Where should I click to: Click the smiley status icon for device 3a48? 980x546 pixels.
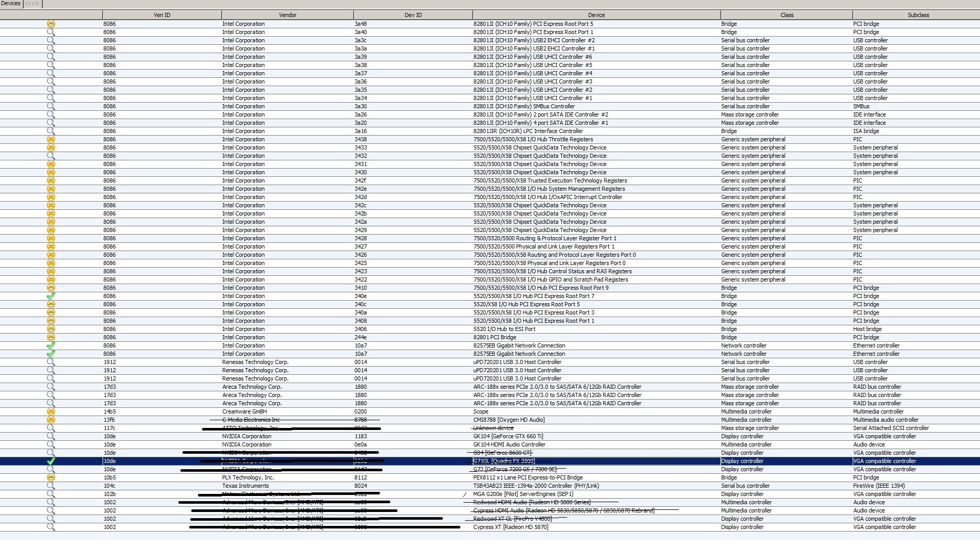point(51,24)
